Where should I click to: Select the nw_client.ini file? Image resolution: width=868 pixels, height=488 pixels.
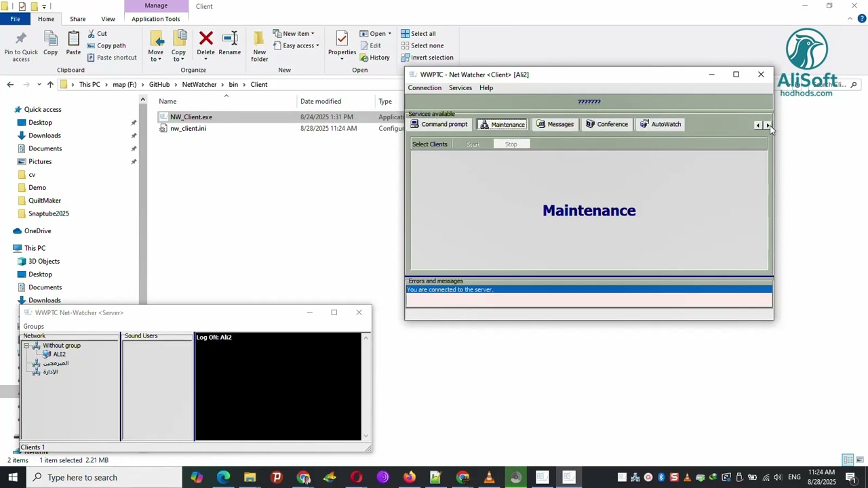click(188, 128)
